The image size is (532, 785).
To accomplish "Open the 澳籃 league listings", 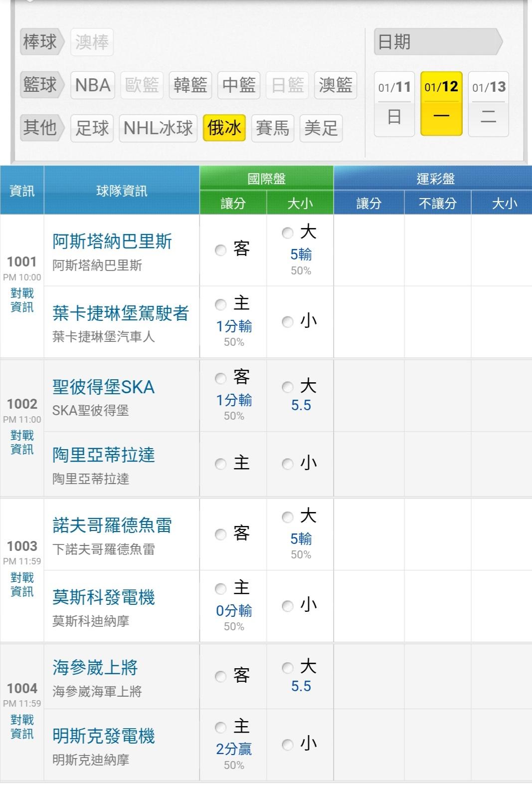I will pyautogui.click(x=336, y=85).
